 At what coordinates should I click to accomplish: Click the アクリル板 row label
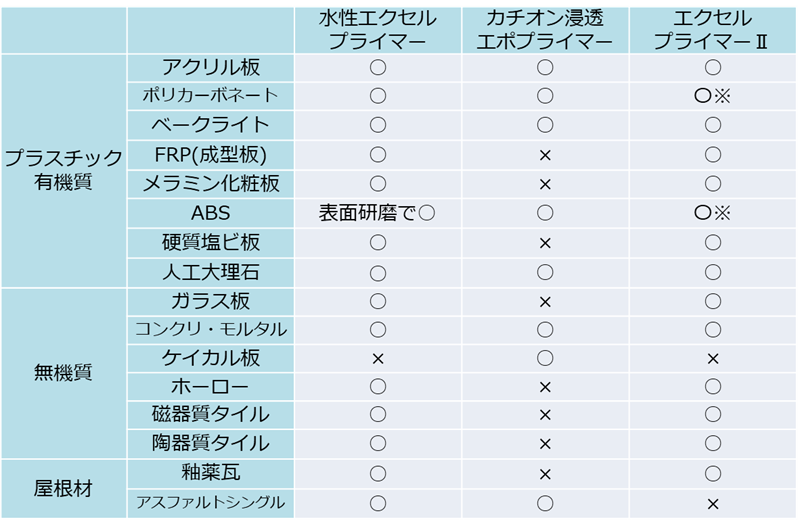[x=211, y=67]
